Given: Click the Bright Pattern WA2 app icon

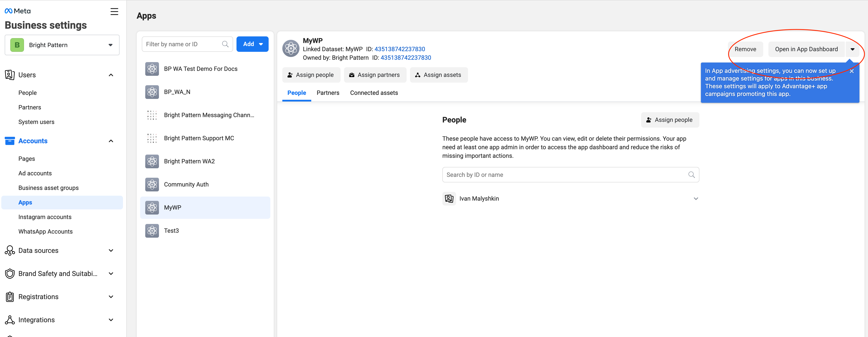Looking at the screenshot, I should tap(152, 161).
